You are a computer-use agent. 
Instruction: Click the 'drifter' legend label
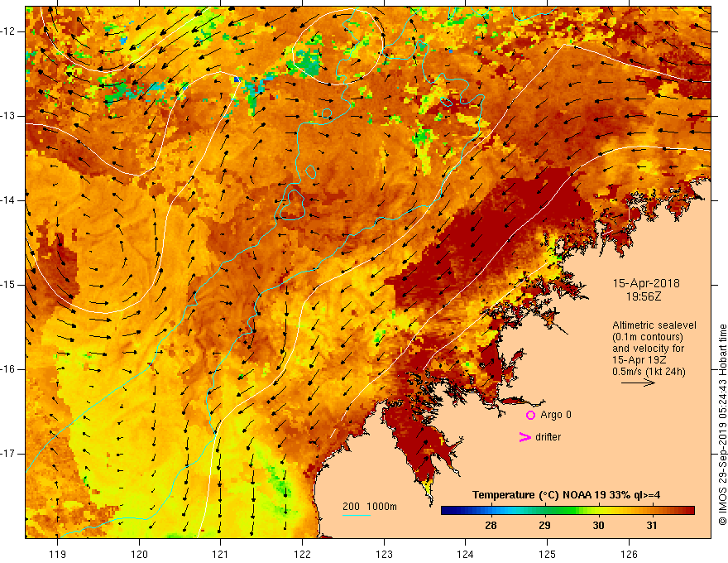548,437
